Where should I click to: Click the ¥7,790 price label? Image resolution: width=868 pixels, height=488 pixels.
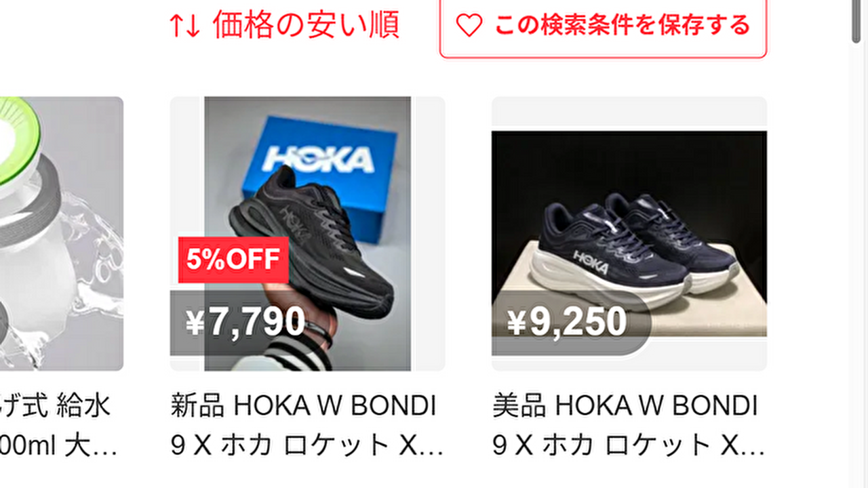click(245, 323)
